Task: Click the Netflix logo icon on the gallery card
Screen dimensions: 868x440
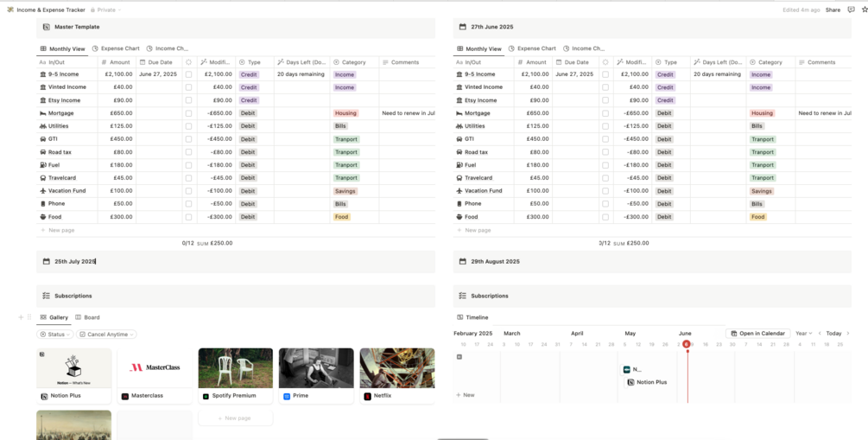Action: pyautogui.click(x=367, y=396)
